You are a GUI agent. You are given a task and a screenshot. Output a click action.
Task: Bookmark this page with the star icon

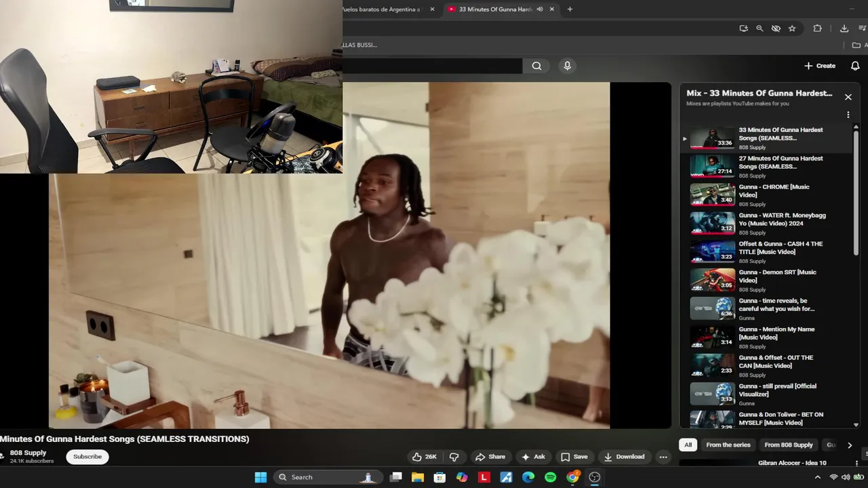pyautogui.click(x=792, y=28)
